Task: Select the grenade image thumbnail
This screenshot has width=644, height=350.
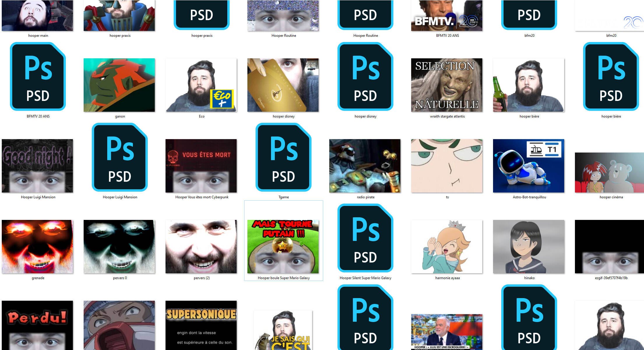Action: point(37,246)
